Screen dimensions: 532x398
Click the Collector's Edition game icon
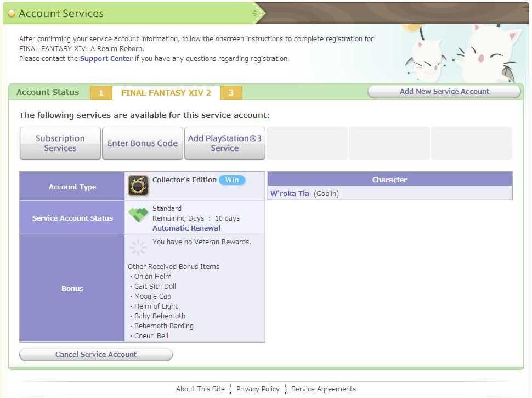coord(138,186)
